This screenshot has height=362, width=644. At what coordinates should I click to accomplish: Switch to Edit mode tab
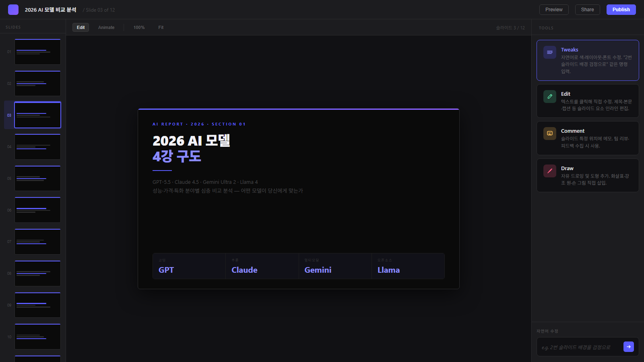tap(80, 27)
